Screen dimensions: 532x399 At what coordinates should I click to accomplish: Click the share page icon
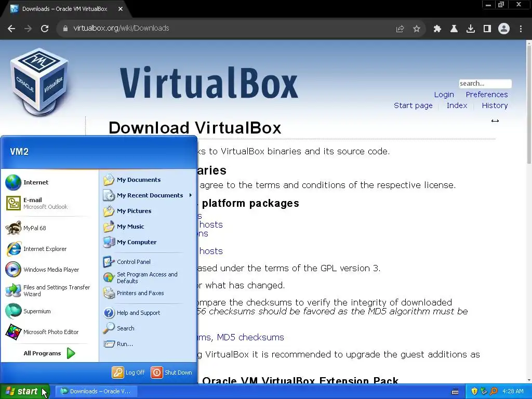click(x=400, y=29)
